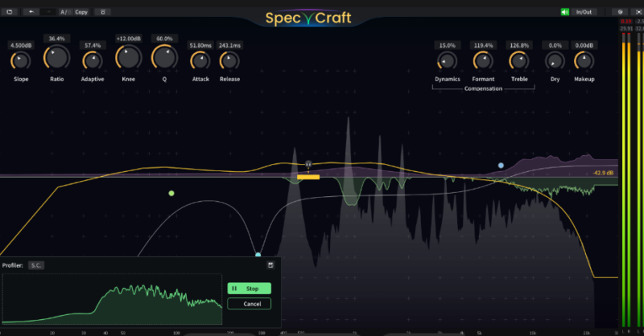Image resolution: width=644 pixels, height=336 pixels.
Task: Click the redo arrow button
Action: [x=48, y=12]
